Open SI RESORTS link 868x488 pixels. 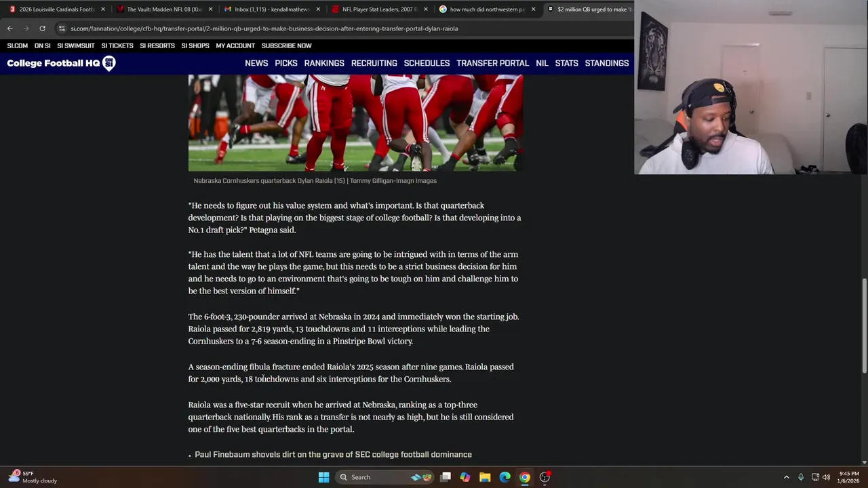click(157, 45)
